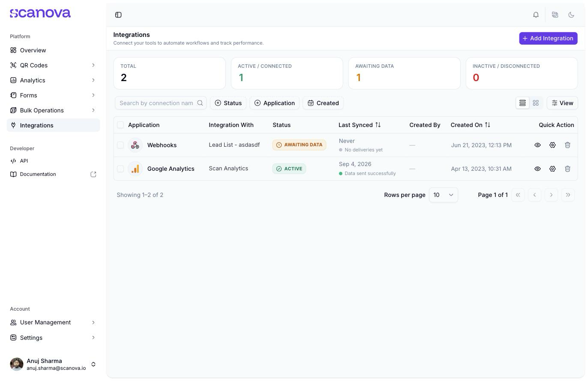This screenshot has height=381, width=588.
Task: Select all rows checkbox in header
Action: tap(120, 125)
